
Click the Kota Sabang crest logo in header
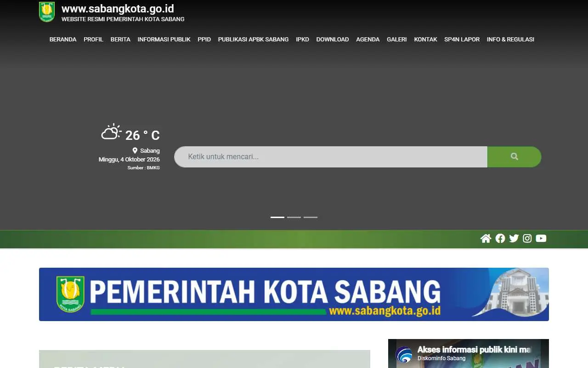[x=47, y=12]
